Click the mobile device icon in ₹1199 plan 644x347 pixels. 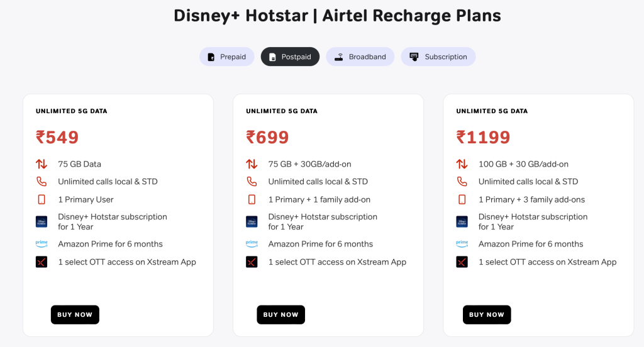pyautogui.click(x=462, y=199)
